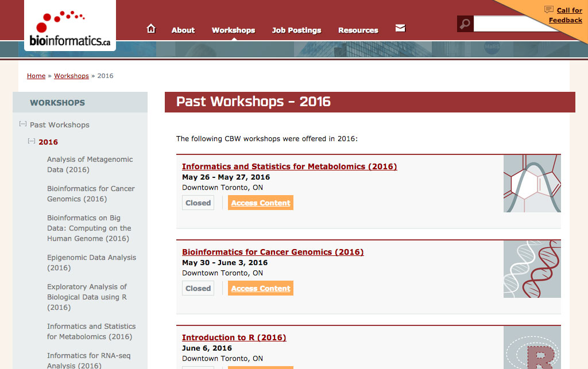Select Epigenomic Data Analysis (2016) in sidebar
This screenshot has height=369, width=588.
tap(91, 263)
